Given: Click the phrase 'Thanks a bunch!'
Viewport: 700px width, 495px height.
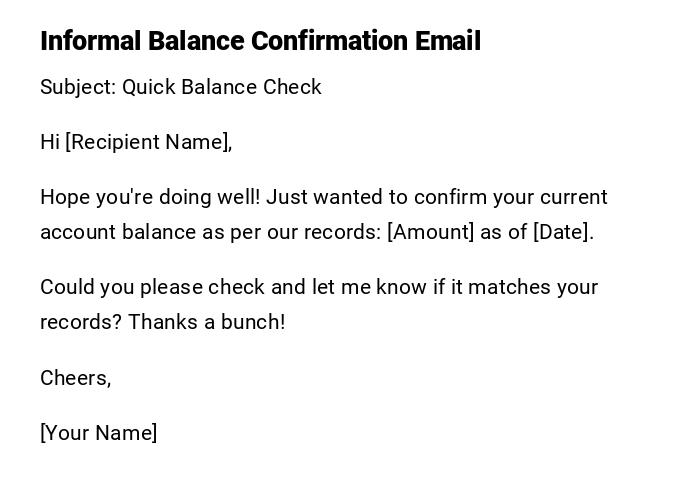Looking at the screenshot, I should point(207,322).
